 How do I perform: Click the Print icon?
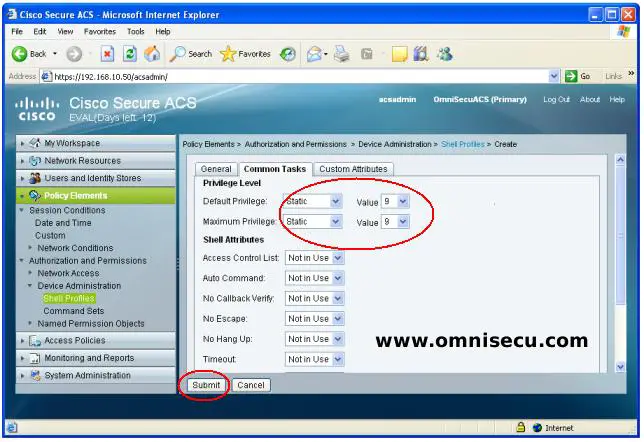click(342, 54)
